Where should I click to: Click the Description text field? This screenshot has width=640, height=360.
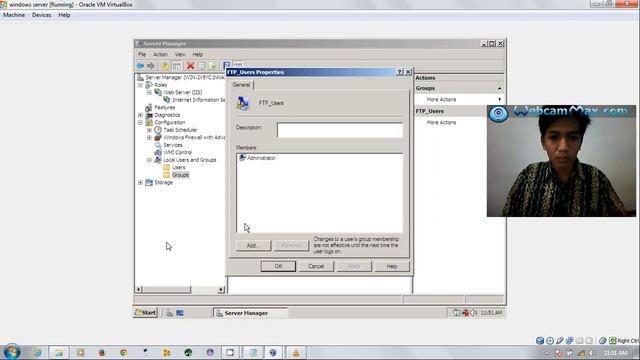[x=340, y=130]
